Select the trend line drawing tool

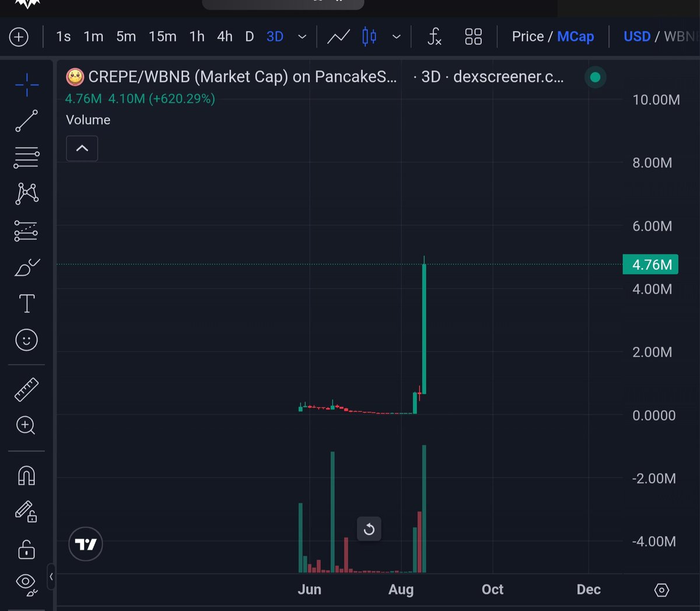click(x=27, y=121)
